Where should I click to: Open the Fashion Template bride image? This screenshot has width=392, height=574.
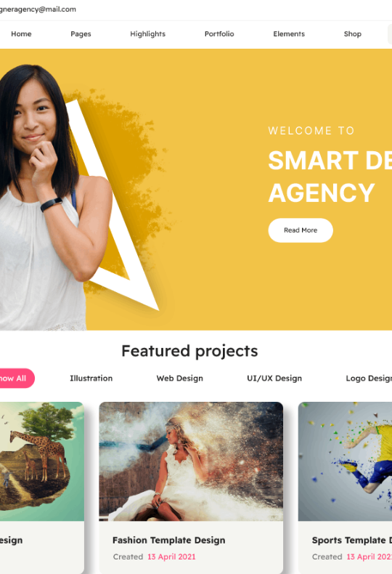pyautogui.click(x=191, y=461)
